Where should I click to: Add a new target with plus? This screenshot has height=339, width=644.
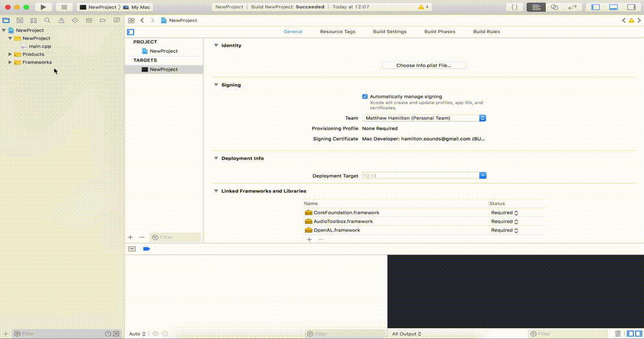[x=130, y=237]
